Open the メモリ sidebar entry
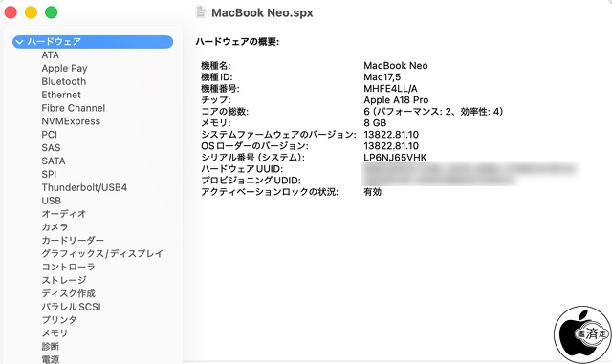 (55, 333)
